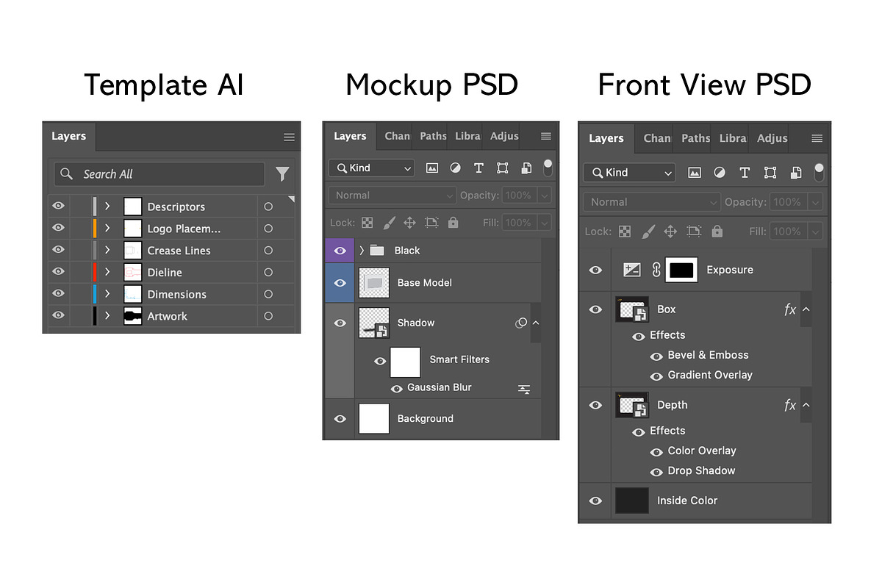
Task: Hide the Bevel & Emboss effect
Action: (x=656, y=356)
